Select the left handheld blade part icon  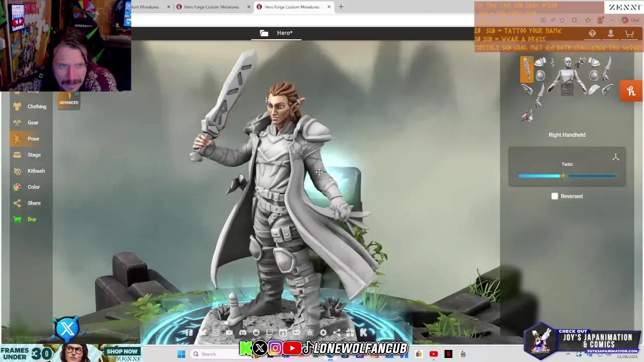607,68
